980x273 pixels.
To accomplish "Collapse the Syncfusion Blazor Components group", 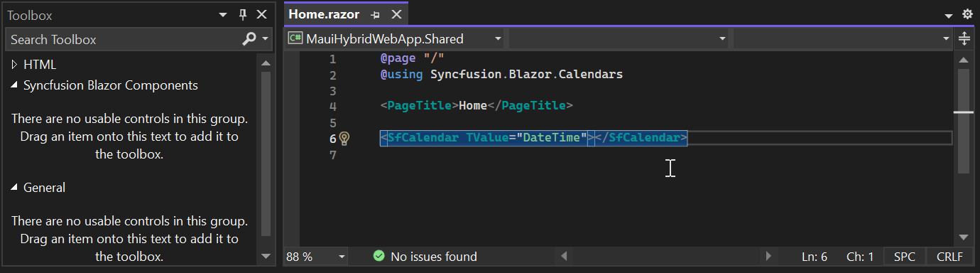I will [14, 85].
